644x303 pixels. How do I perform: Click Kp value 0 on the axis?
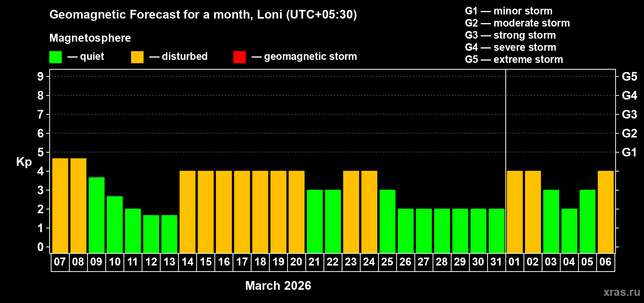(41, 247)
